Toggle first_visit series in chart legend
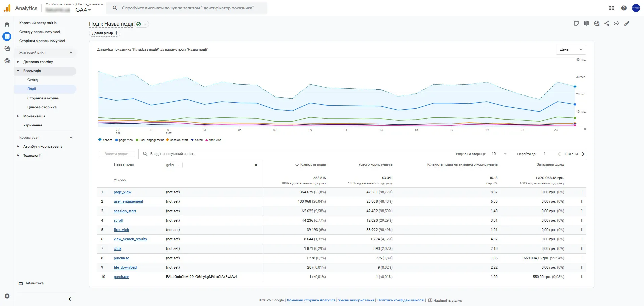 (213, 140)
